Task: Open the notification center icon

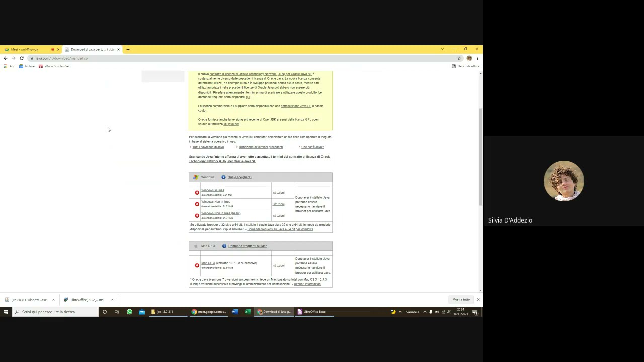Action: coord(475,312)
